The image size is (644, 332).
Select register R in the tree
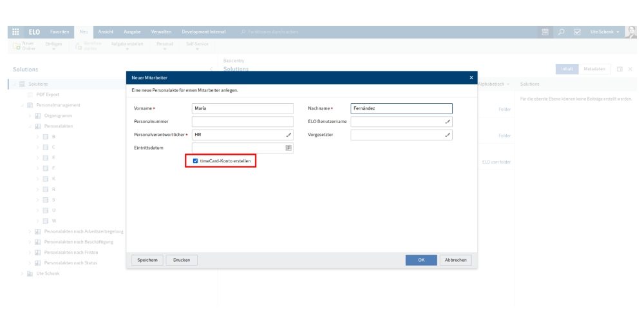[53, 190]
